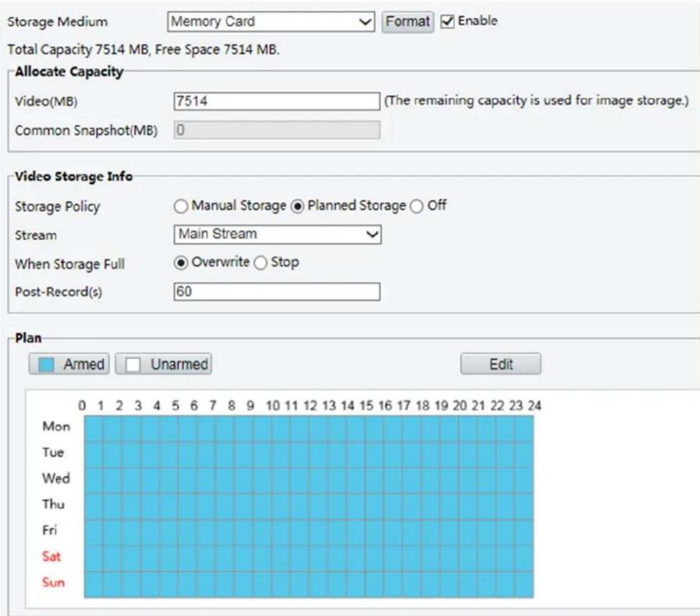Click the Format button
The width and height of the screenshot is (700, 616).
pos(408,21)
